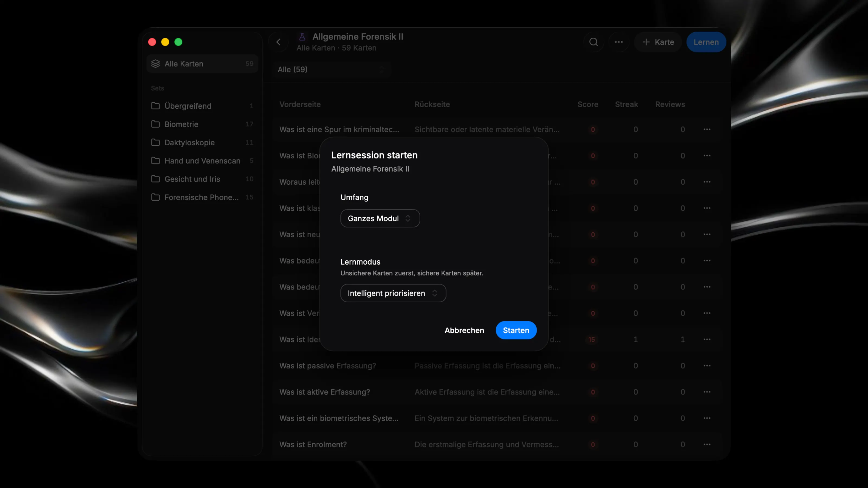
Task: Open row menu for 'Was ist Bio...' card
Action: [707, 156]
